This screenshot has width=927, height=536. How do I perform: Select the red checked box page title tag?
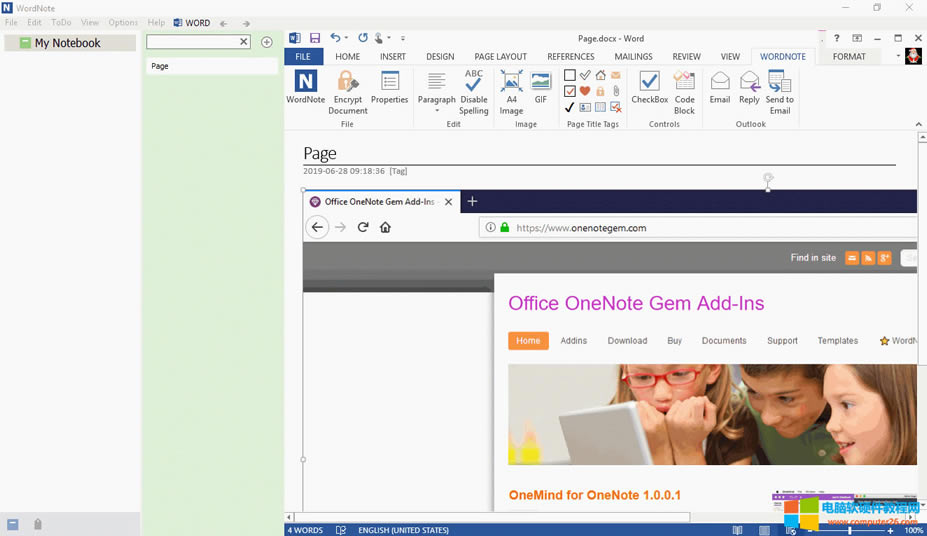(x=570, y=91)
